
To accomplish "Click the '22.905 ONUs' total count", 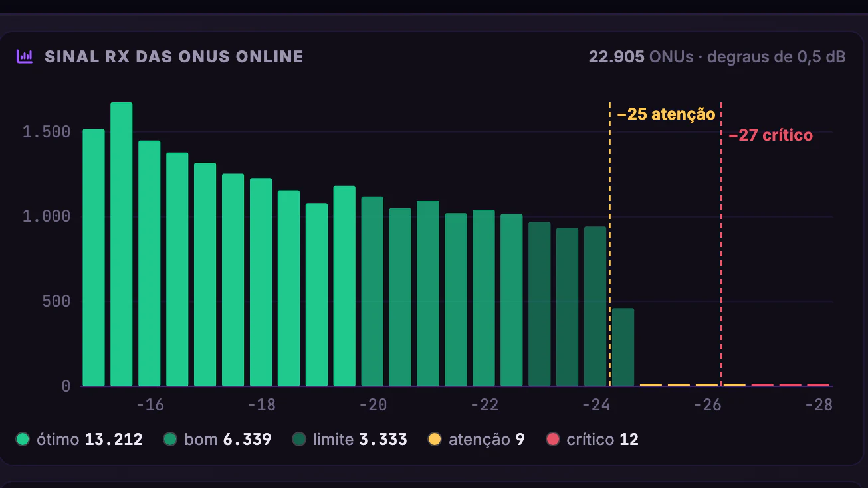I will (x=641, y=57).
